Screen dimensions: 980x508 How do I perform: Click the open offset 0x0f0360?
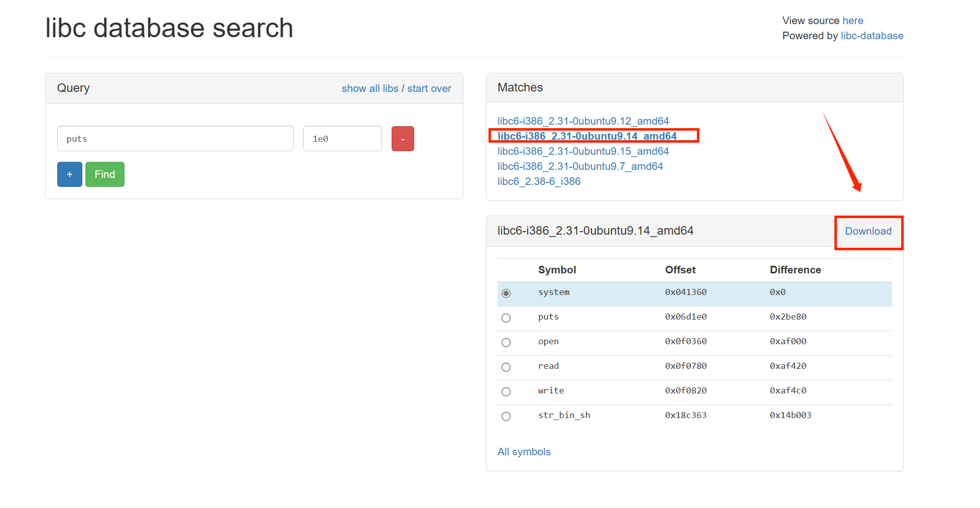click(686, 341)
